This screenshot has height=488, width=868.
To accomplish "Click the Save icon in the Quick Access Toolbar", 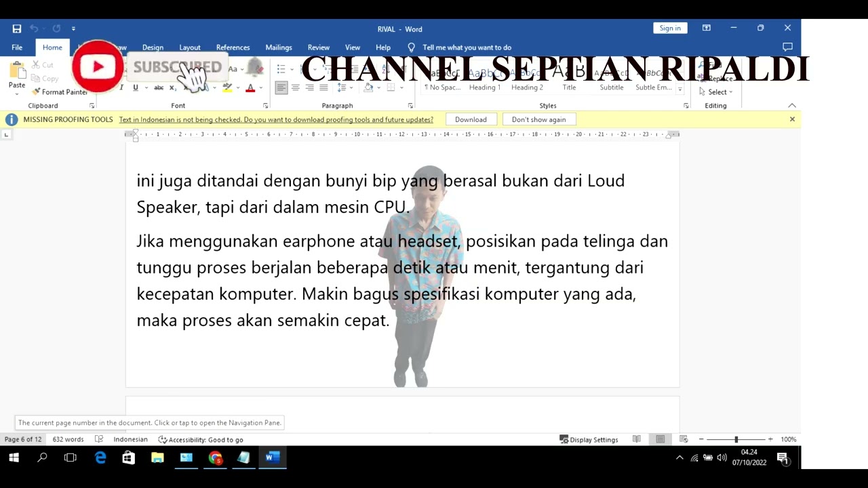I will coord(17,28).
